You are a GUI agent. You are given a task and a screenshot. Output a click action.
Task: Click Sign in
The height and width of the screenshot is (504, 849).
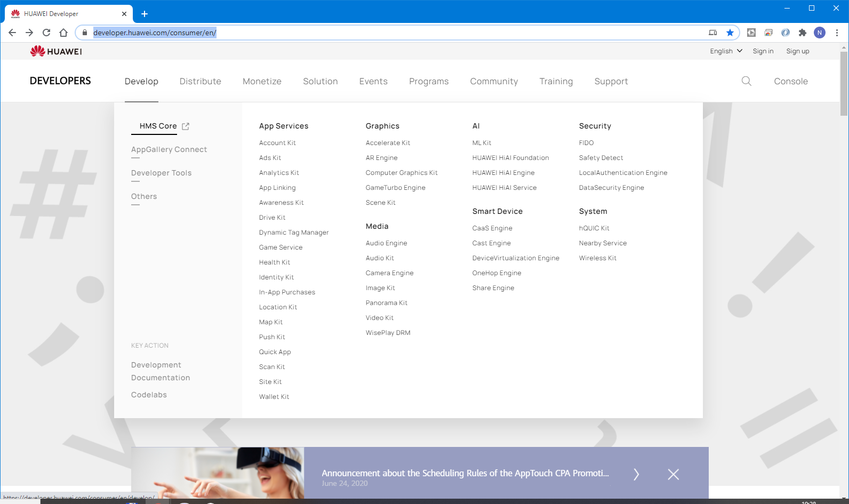point(763,51)
